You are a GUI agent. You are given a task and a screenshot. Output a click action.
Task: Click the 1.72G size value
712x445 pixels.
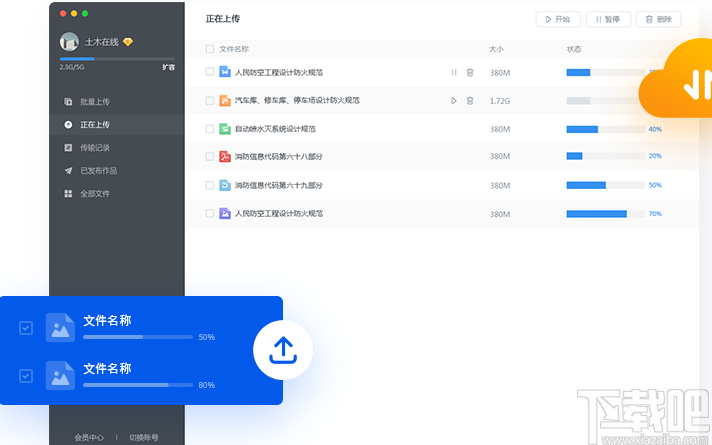click(499, 101)
